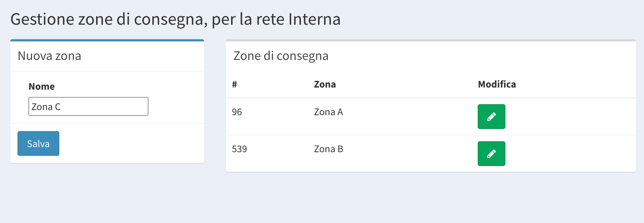644x223 pixels.
Task: Click the Modifica column header
Action: (497, 84)
